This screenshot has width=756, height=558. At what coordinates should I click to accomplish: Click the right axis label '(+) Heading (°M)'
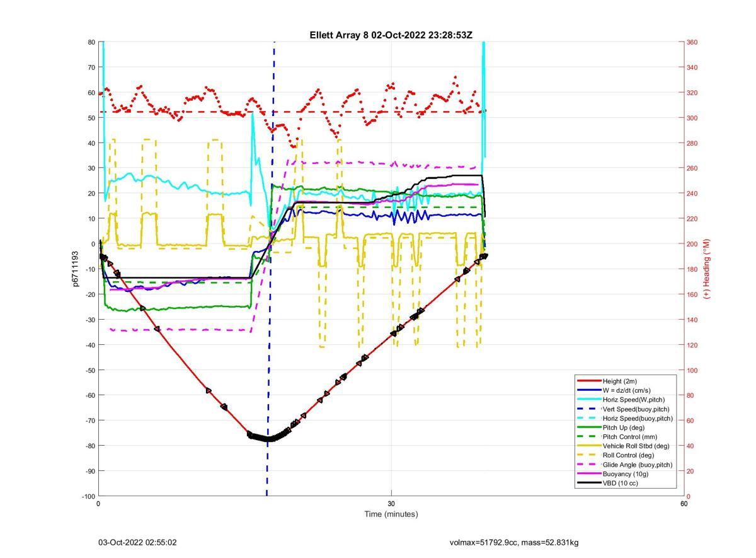[706, 269]
